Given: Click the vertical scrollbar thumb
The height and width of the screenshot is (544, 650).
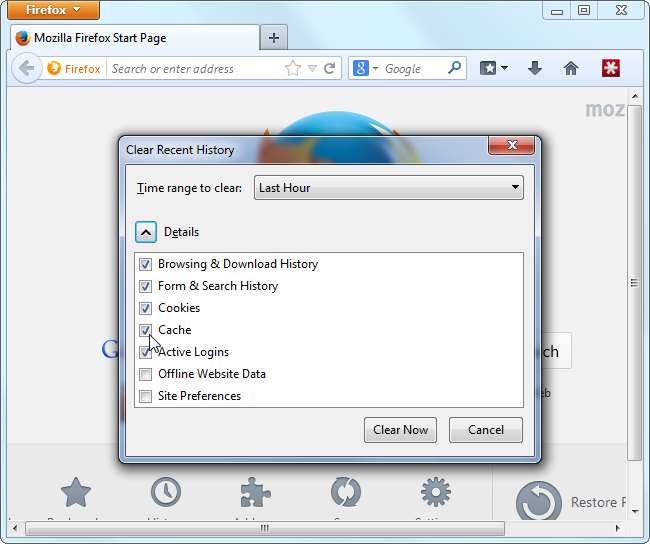Looking at the screenshot, I should 635,283.
